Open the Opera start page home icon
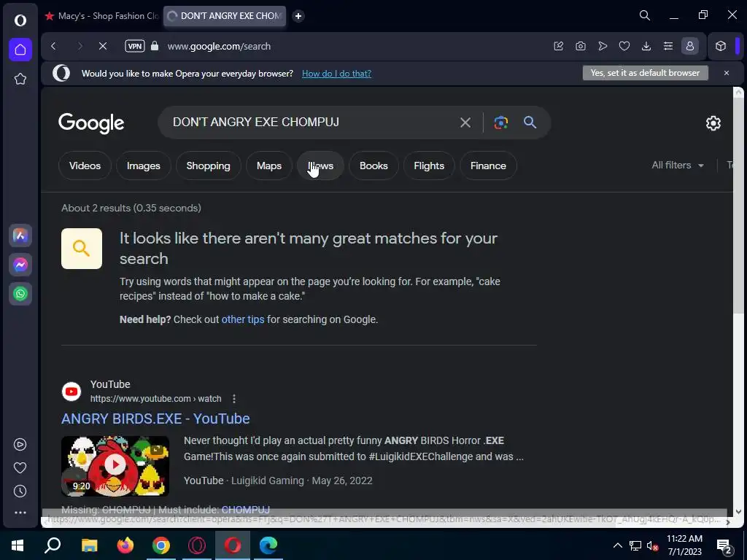The image size is (747, 560). (20, 50)
